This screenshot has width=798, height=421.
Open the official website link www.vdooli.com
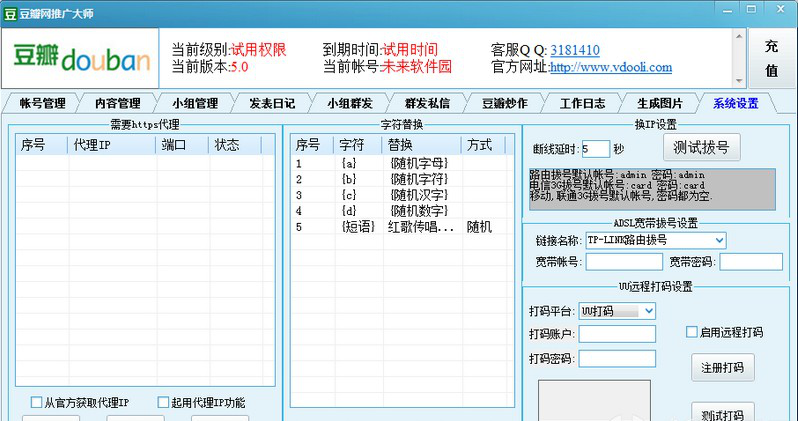(611, 67)
